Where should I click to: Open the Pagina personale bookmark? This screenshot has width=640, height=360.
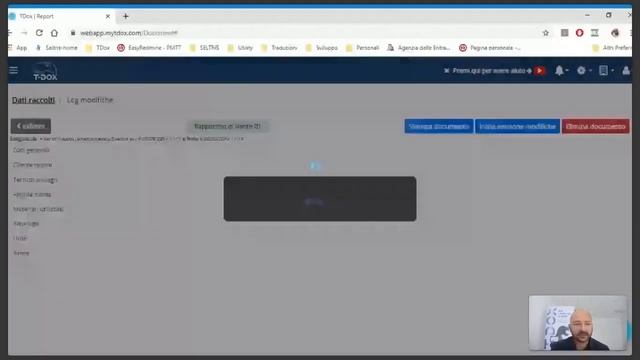coord(490,48)
